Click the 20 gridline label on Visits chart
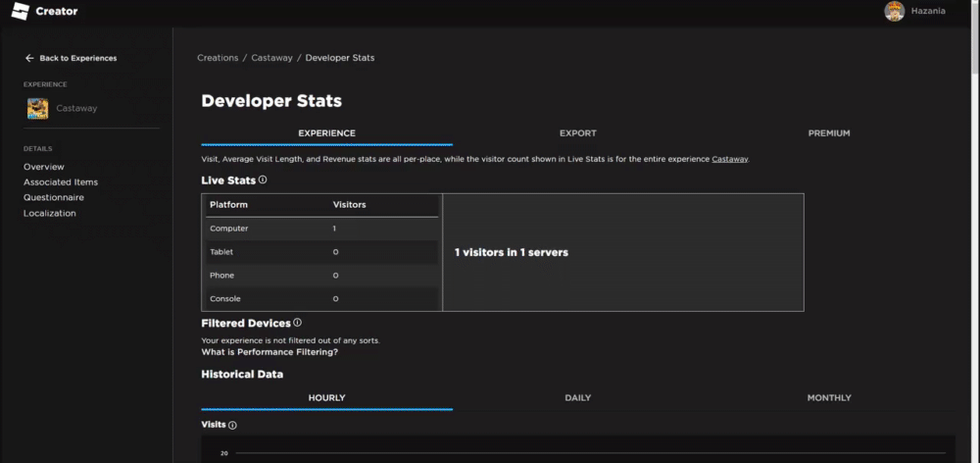Screen dimensions: 980x463 tap(223, 453)
